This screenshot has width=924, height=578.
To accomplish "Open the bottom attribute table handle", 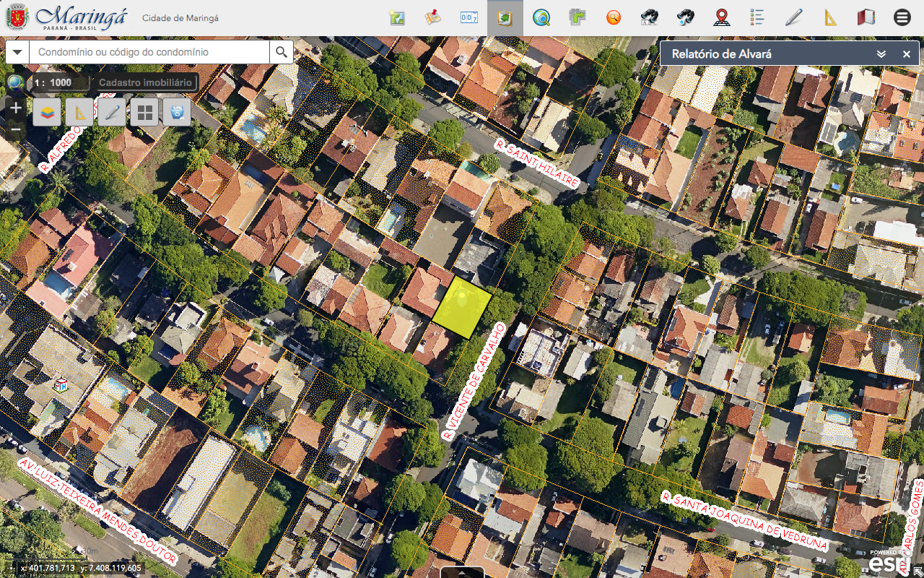I will pos(462,572).
